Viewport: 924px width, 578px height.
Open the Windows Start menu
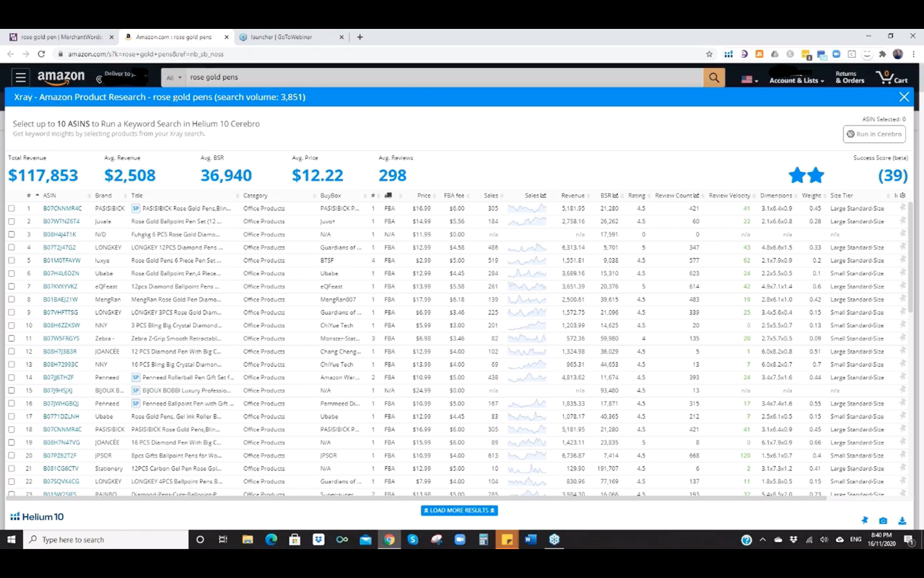pos(12,540)
